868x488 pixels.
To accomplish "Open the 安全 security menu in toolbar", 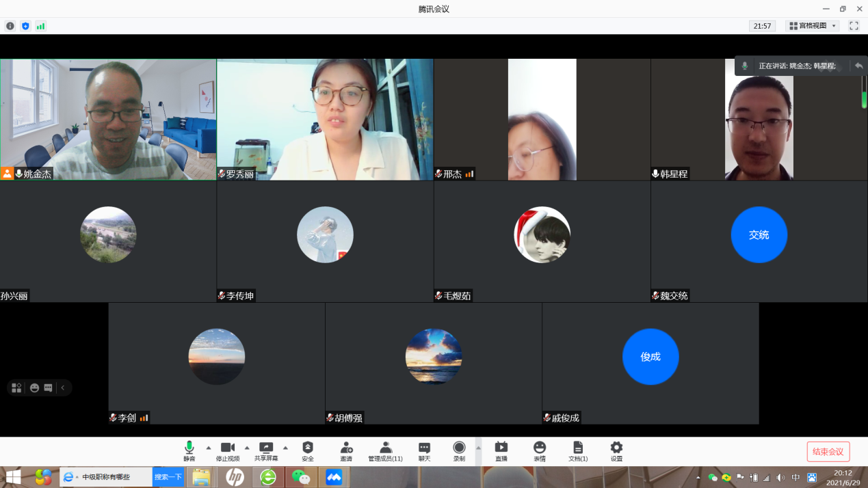I will (308, 451).
